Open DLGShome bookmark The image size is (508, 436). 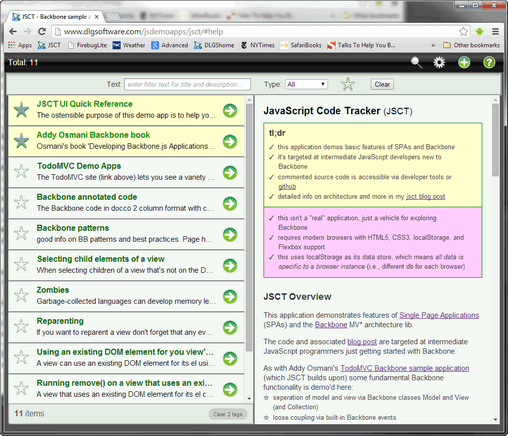(214, 45)
